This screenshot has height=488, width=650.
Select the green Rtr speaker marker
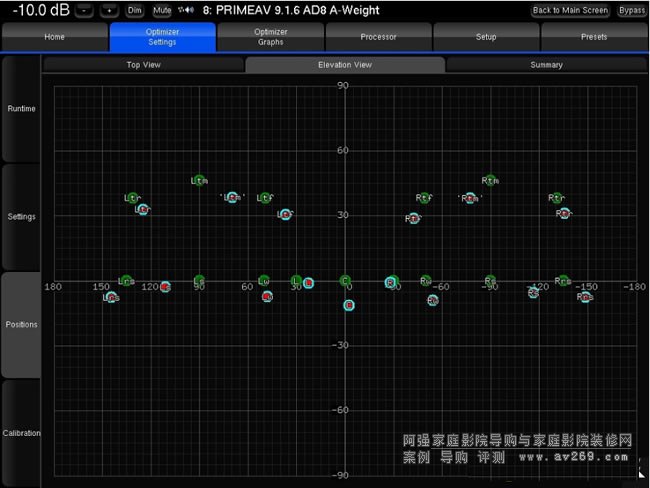tap(555, 198)
